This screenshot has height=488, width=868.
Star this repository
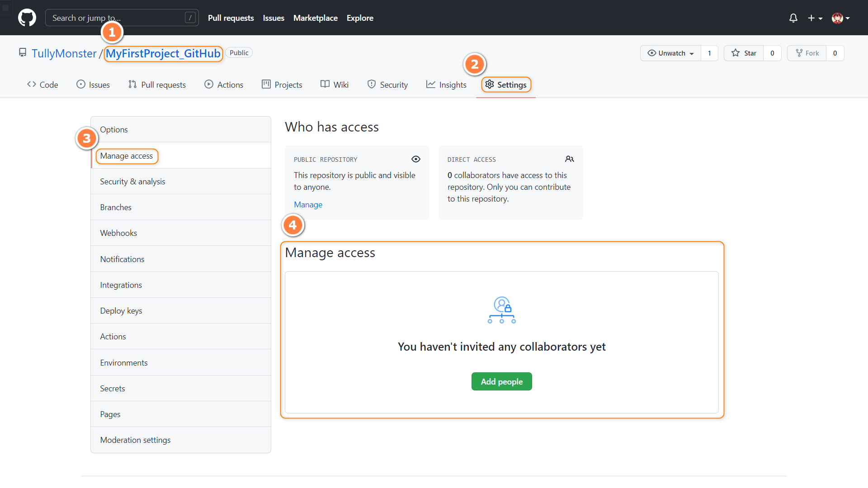coord(744,53)
